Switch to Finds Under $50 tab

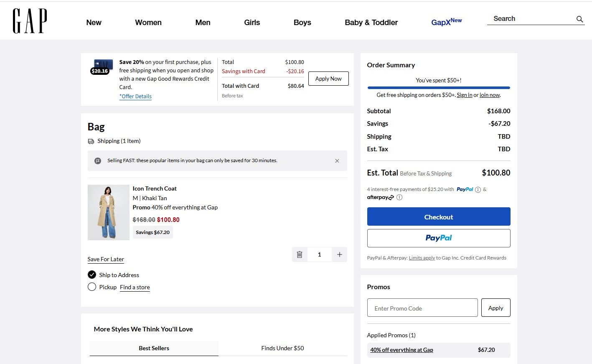point(282,348)
